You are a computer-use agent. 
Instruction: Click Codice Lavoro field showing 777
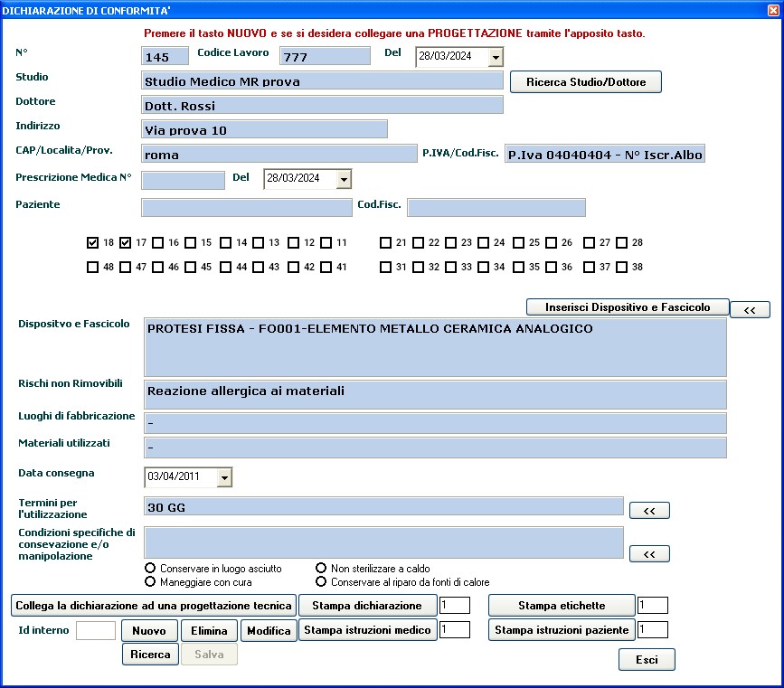point(325,56)
